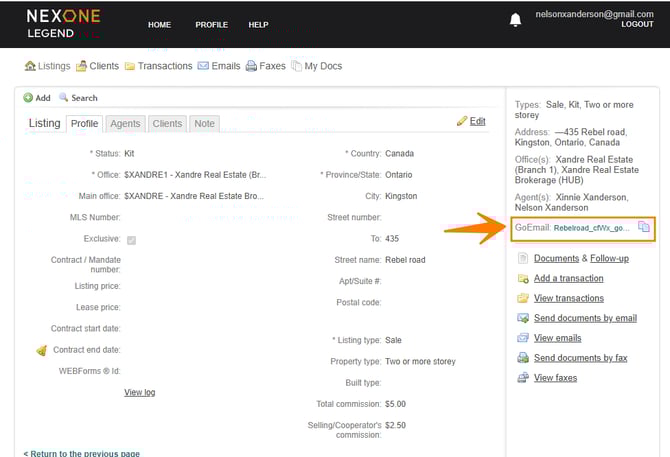Click the Rebelroad GoEmail address link
This screenshot has height=457, width=670.
(591, 228)
